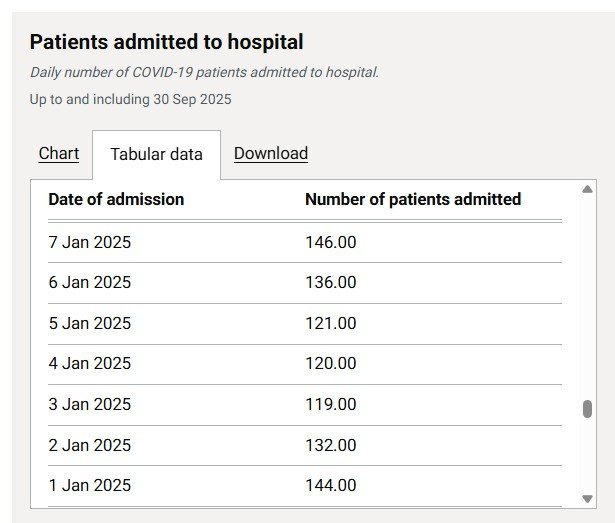This screenshot has width=615, height=523.
Task: Select the 3 Jan 2025 date cell
Action: click(90, 404)
